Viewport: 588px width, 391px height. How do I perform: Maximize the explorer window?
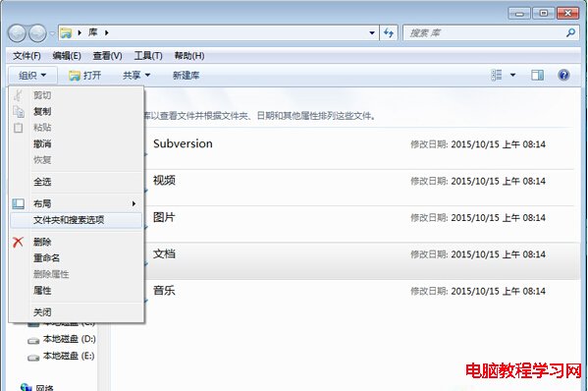pyautogui.click(x=544, y=14)
